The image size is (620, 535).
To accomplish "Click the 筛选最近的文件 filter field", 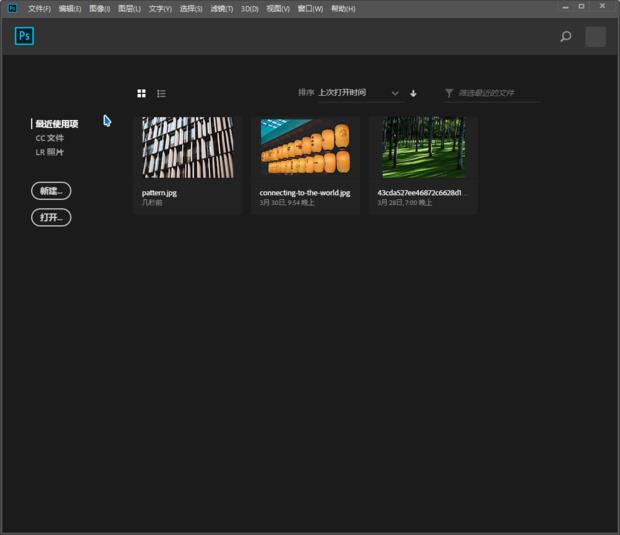I will [497, 93].
